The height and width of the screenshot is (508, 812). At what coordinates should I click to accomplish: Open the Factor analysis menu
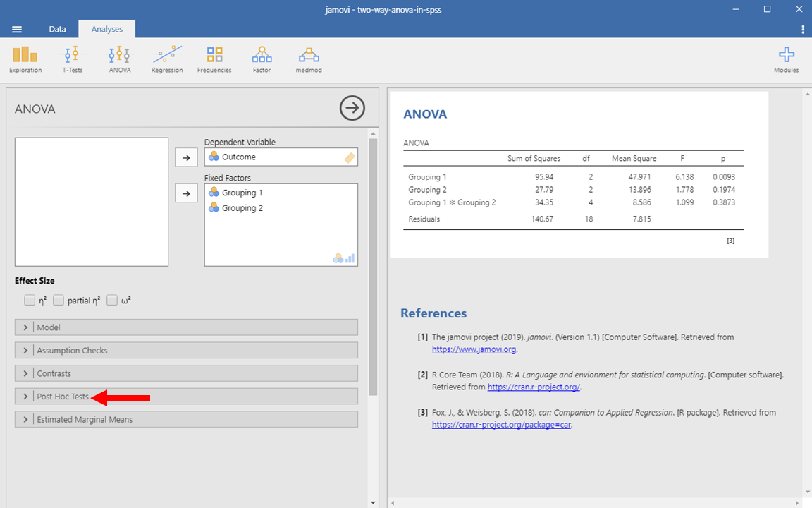[262, 59]
